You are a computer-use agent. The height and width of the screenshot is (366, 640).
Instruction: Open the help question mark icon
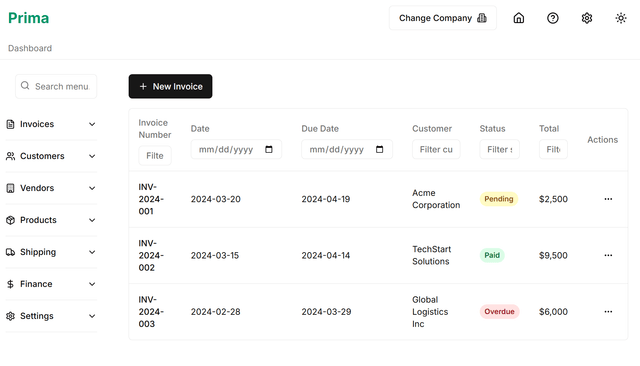[x=553, y=18]
